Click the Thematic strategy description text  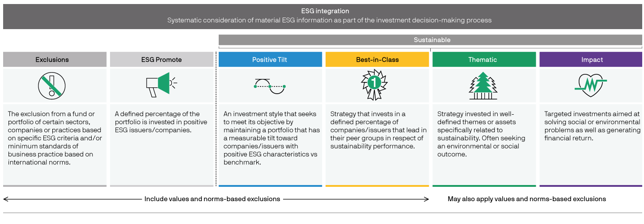(481, 134)
